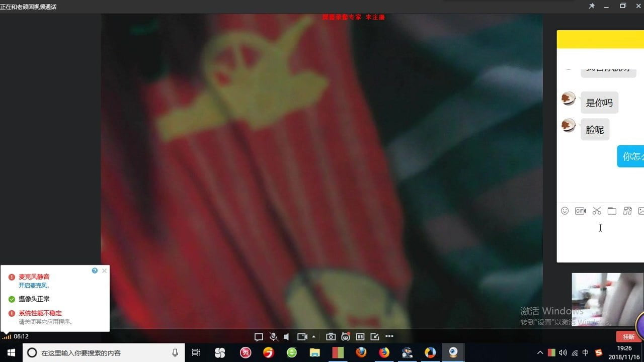Open the more options ellipsis in call toolbar

[389, 336]
